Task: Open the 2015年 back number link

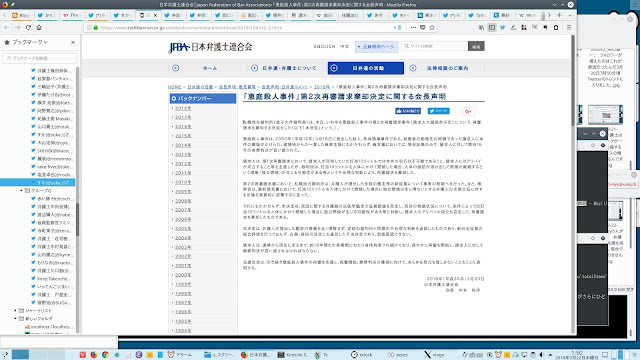Action: click(183, 136)
